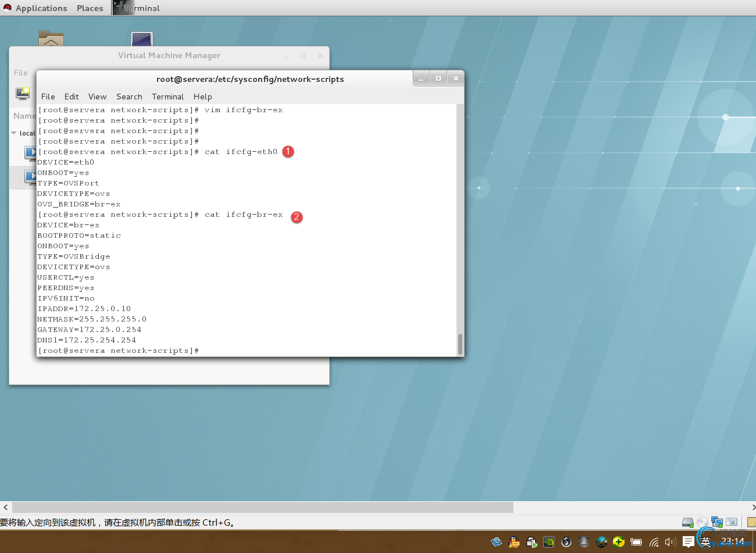756x553 pixels.
Task: Click the terminal vertical scrollbar thumb
Action: [x=460, y=344]
